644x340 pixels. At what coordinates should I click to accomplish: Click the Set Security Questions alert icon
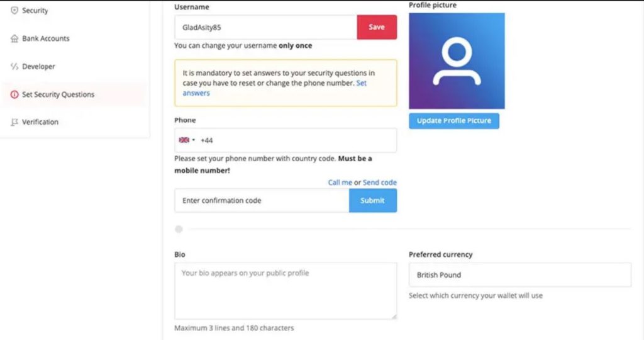(x=14, y=94)
